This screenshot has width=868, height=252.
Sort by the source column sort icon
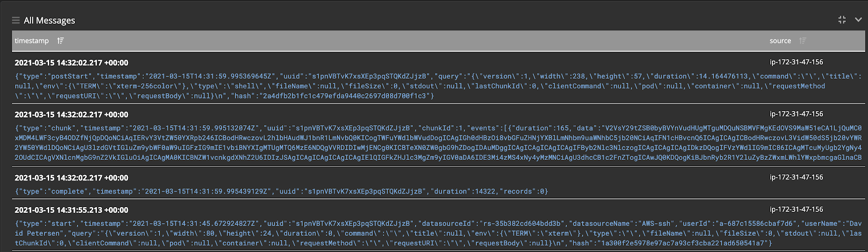coord(803,41)
